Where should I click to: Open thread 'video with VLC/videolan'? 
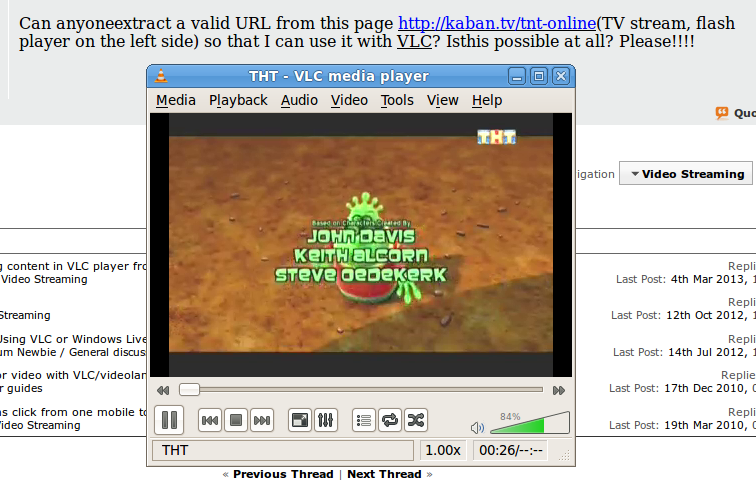tap(73, 375)
